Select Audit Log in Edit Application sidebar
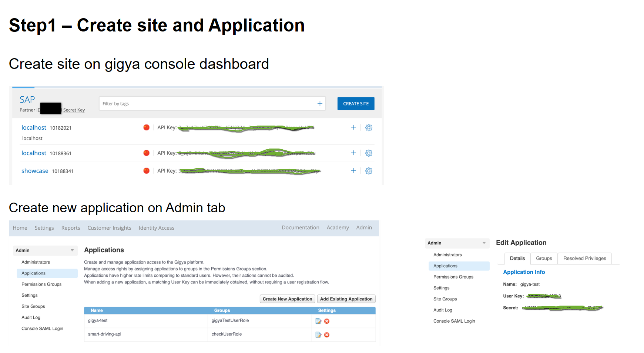This screenshot has height=353, width=644. tap(443, 310)
